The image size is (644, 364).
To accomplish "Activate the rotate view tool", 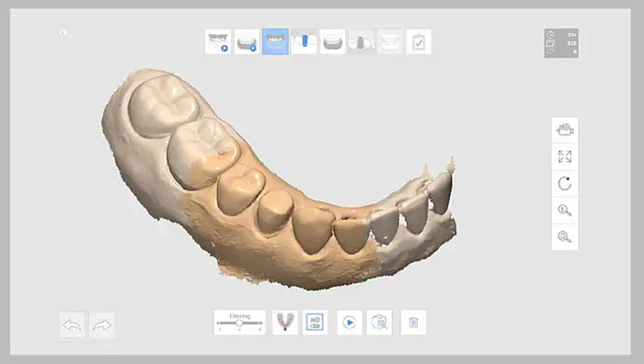I will point(565,184).
